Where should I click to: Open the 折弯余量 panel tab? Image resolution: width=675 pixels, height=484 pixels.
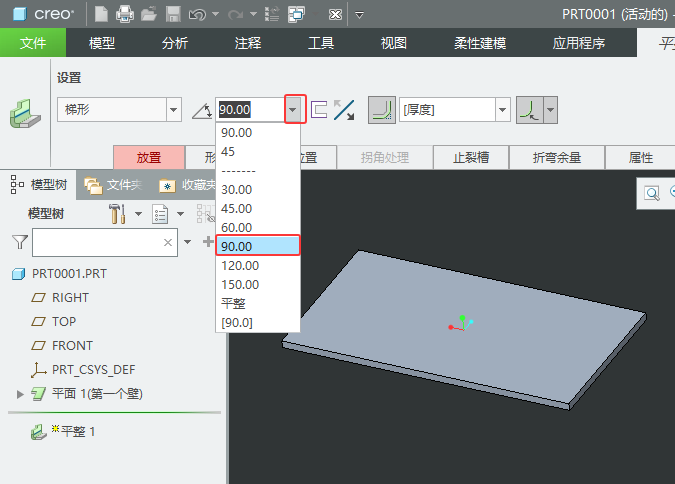pyautogui.click(x=557, y=158)
